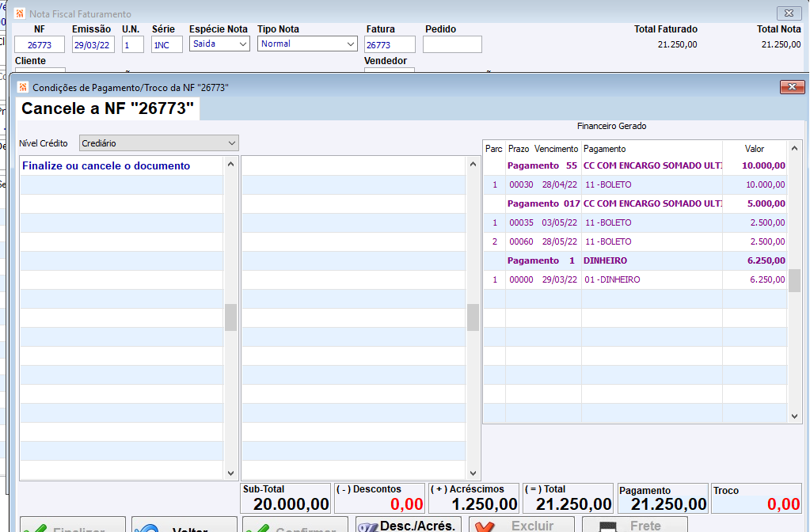Select the 'Pagamento 1 DINHEIRO' header row

635,260
